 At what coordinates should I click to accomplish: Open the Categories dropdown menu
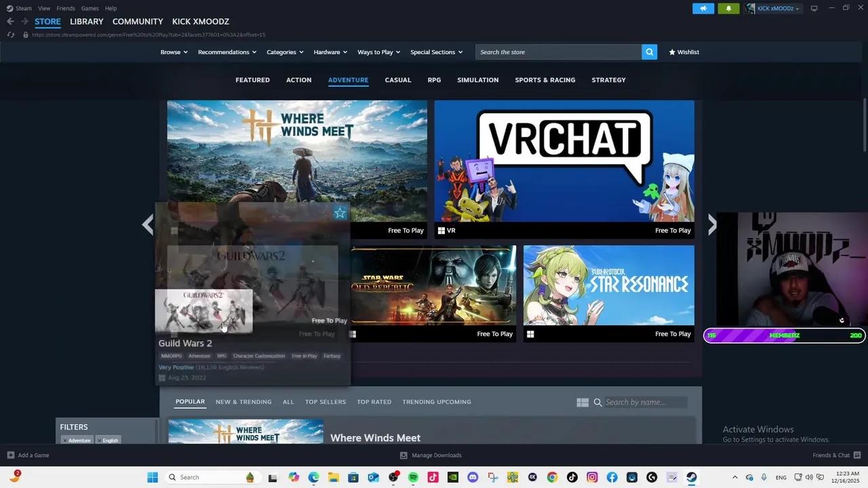pyautogui.click(x=285, y=52)
